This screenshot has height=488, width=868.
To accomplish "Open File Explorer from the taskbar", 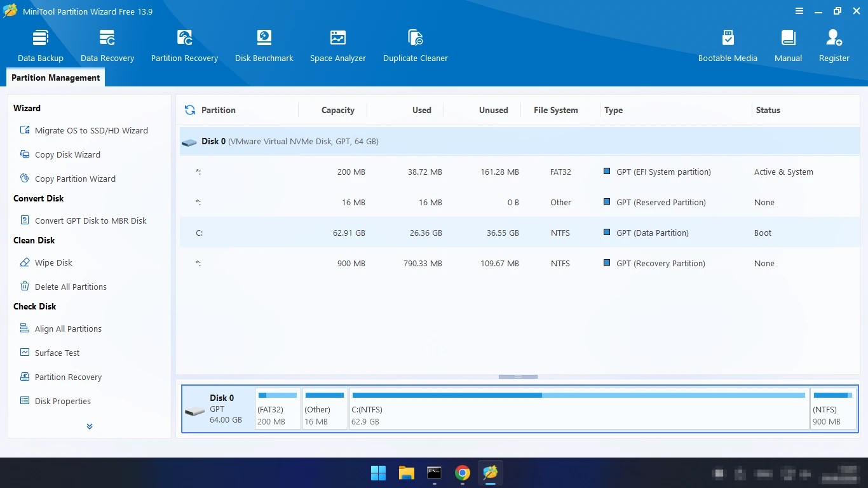I will coord(406,473).
